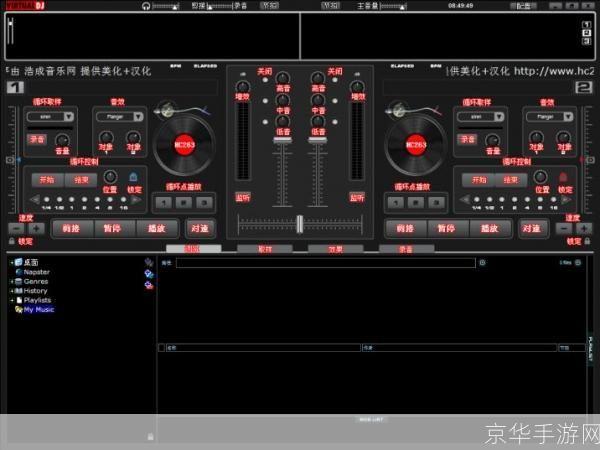Click right deck pitch reset icon
Screen dimensions: 600x450
tap(590, 160)
